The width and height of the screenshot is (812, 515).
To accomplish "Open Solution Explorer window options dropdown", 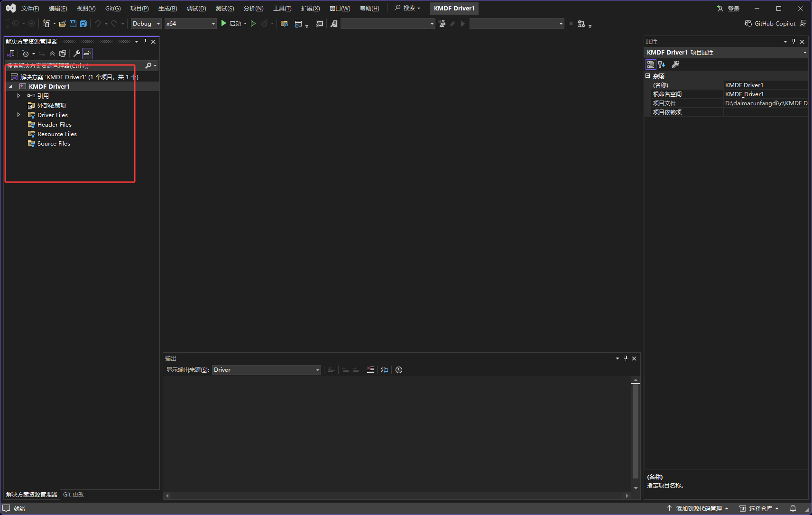I will point(137,42).
